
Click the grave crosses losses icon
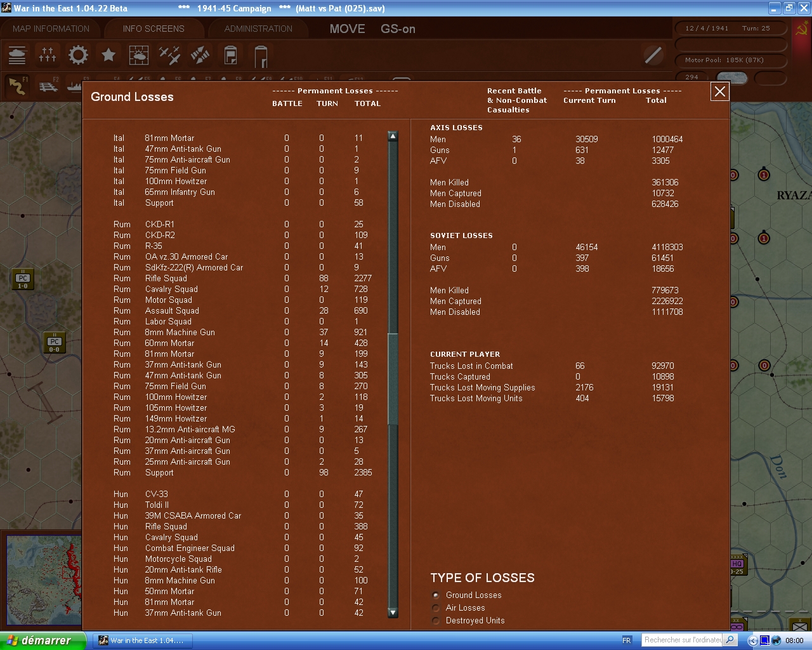coord(48,55)
